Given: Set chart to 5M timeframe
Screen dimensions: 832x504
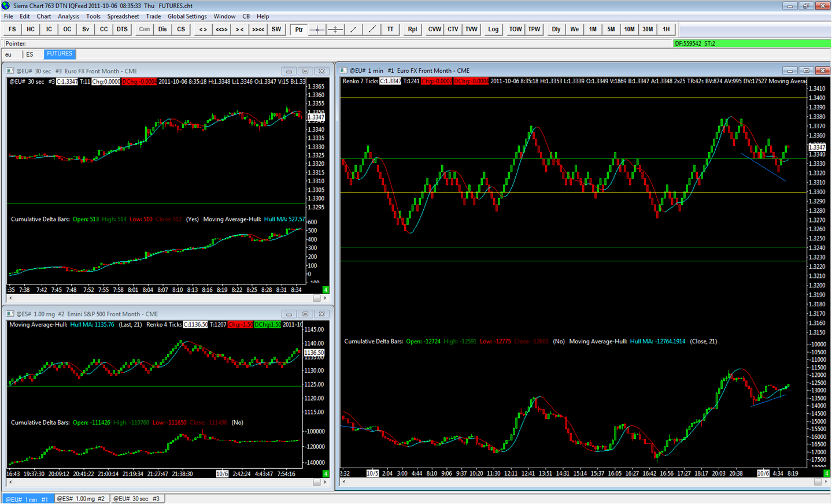Looking at the screenshot, I should [611, 29].
